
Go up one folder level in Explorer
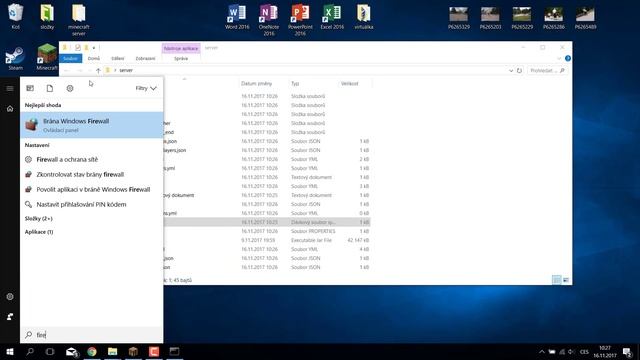coord(98,70)
